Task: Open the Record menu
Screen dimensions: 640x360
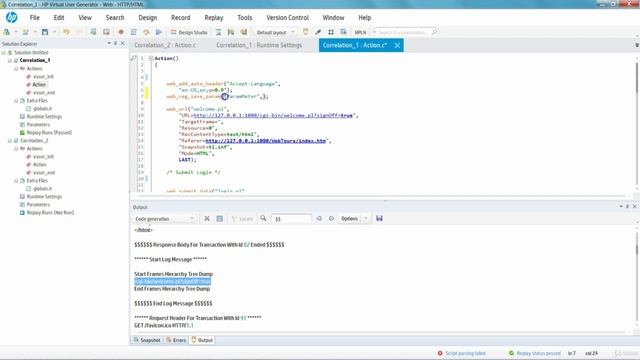Action: point(180,18)
